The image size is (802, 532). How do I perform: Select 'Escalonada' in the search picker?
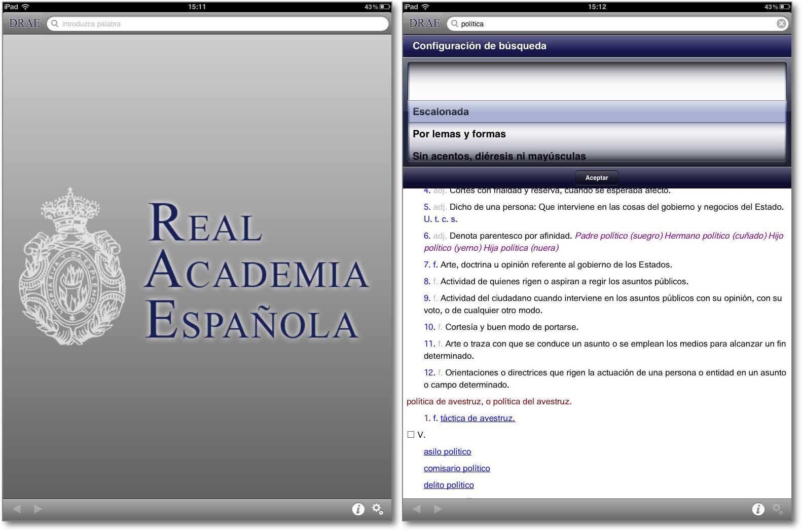pyautogui.click(x=597, y=111)
